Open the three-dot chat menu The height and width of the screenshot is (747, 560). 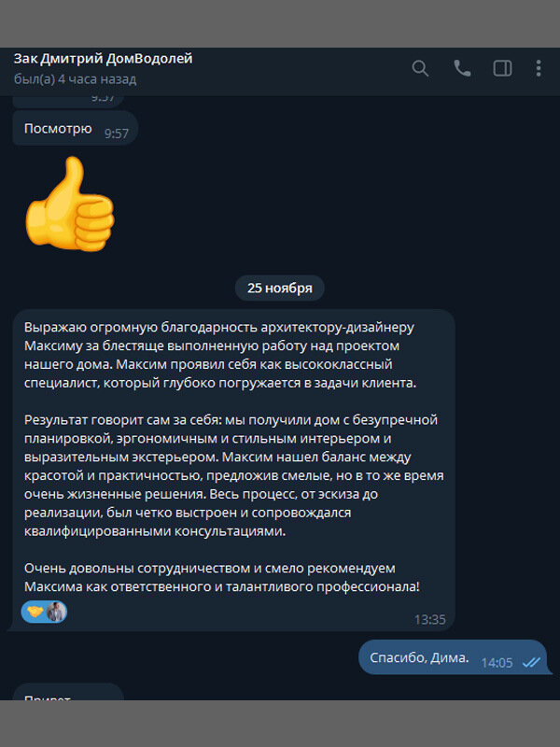tap(539, 68)
